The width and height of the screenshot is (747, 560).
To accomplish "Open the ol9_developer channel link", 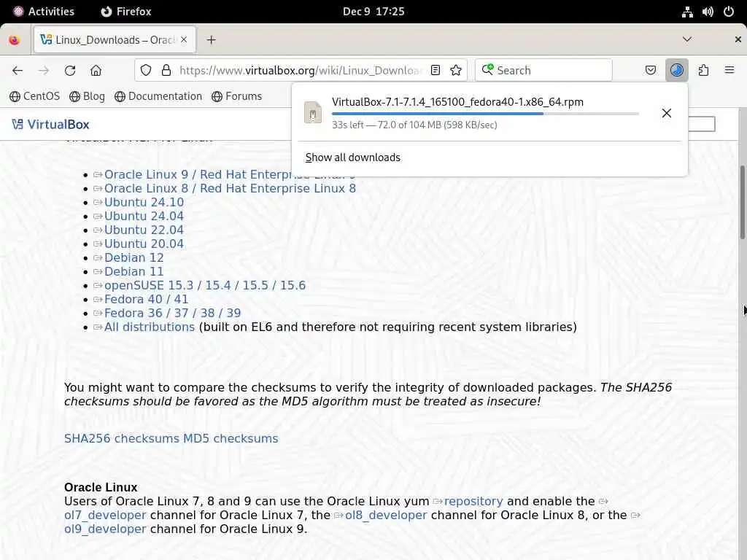I will point(105,529).
